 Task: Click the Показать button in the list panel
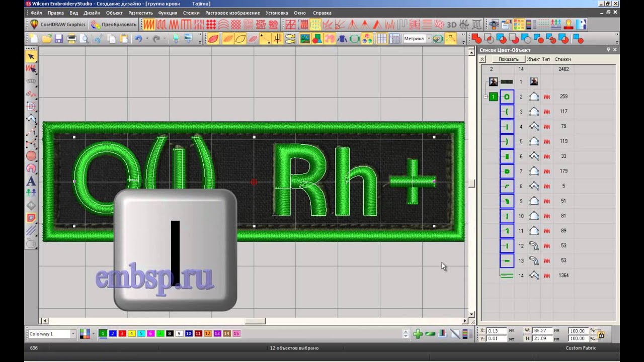(508, 59)
